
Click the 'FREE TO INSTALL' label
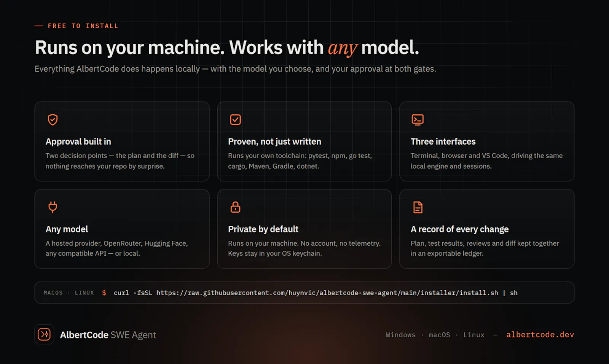coord(83,26)
